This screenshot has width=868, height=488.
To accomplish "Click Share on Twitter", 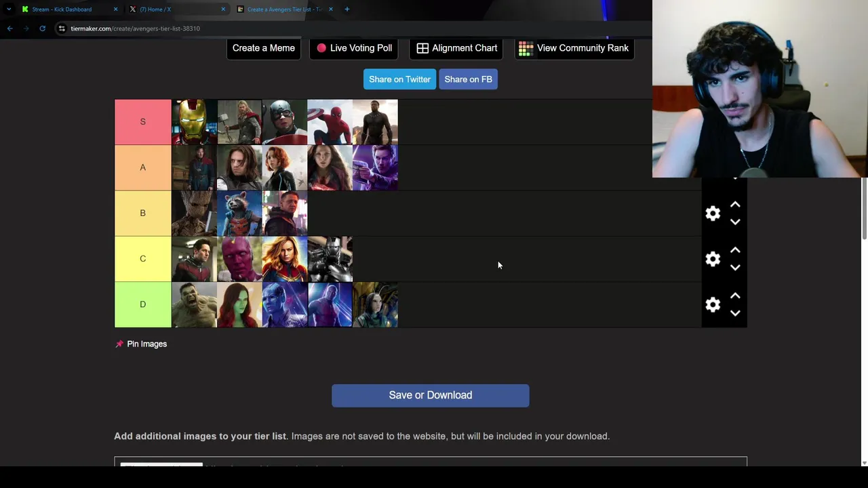I will point(399,79).
